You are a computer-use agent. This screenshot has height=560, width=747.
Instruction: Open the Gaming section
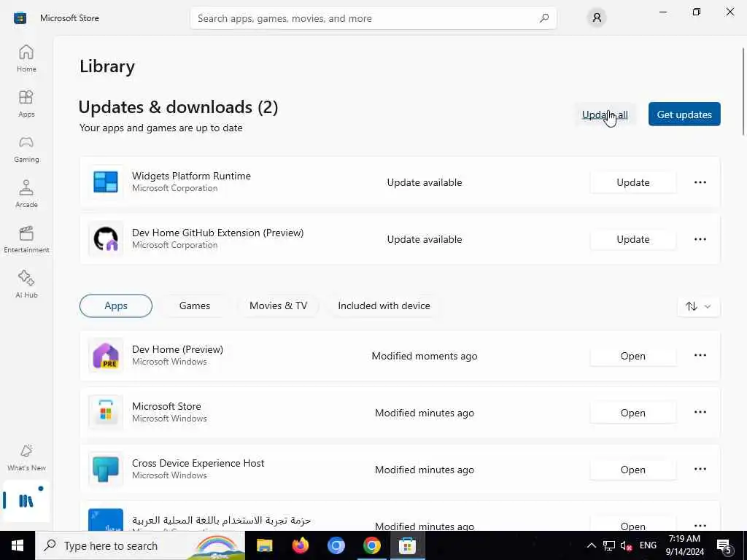[26, 149]
